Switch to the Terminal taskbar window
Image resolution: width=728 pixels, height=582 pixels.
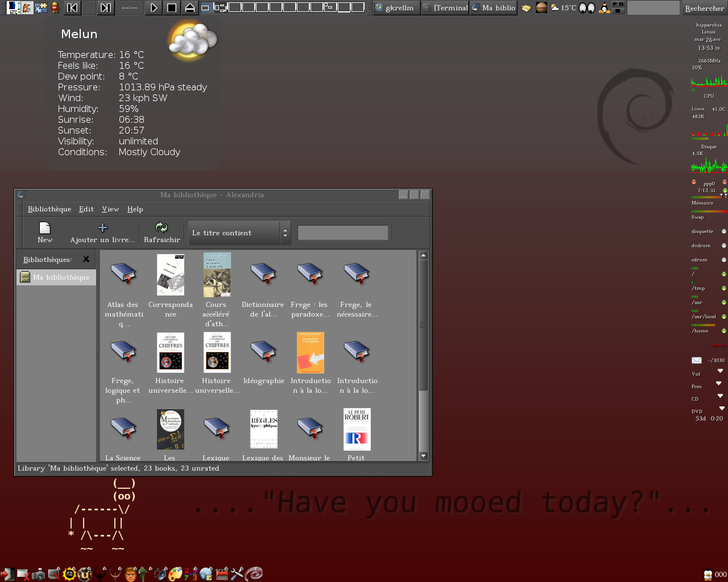445,8
